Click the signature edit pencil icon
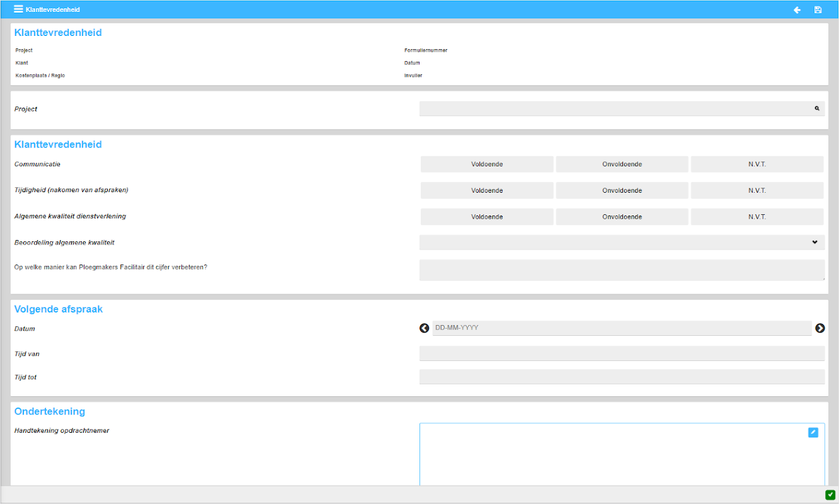839x504 pixels. [813, 432]
